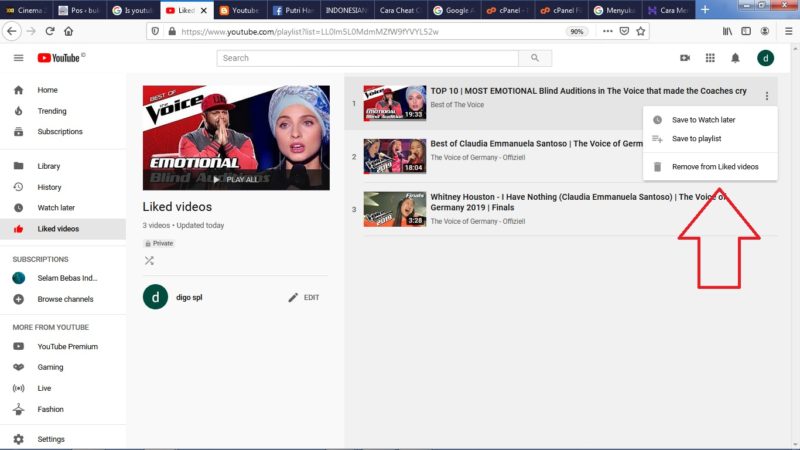Choose Remove from Liked videos

[x=710, y=167]
